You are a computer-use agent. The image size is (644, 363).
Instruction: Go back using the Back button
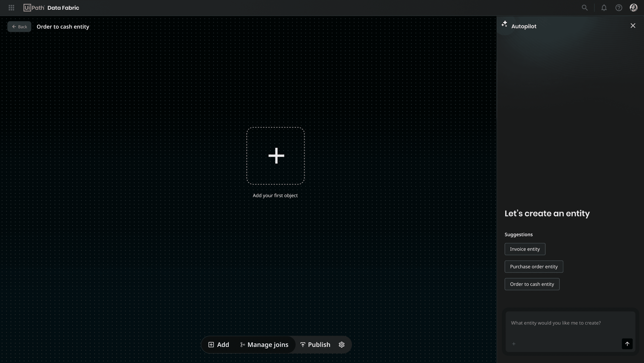19,27
